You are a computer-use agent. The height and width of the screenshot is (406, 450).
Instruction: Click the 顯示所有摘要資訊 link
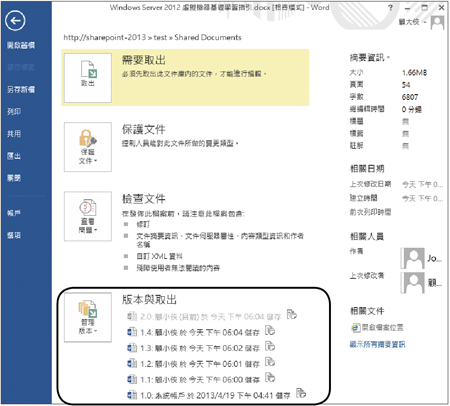[377, 344]
